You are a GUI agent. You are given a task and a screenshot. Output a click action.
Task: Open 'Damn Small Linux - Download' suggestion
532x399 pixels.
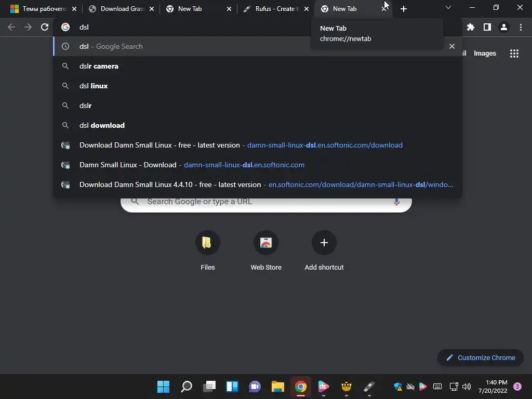pyautogui.click(x=258, y=165)
